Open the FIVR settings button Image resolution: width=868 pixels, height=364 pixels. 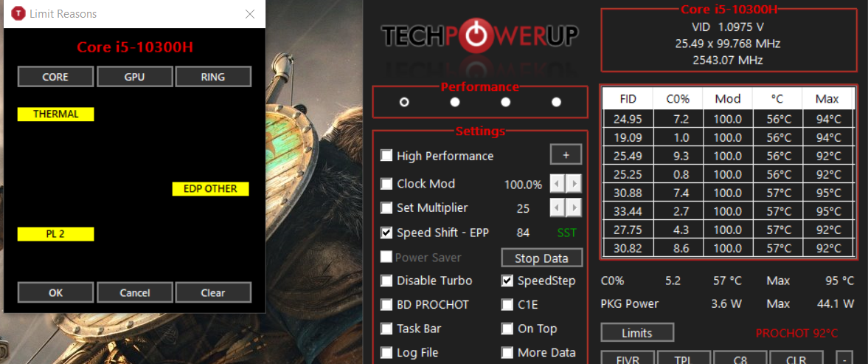pyautogui.click(x=628, y=358)
